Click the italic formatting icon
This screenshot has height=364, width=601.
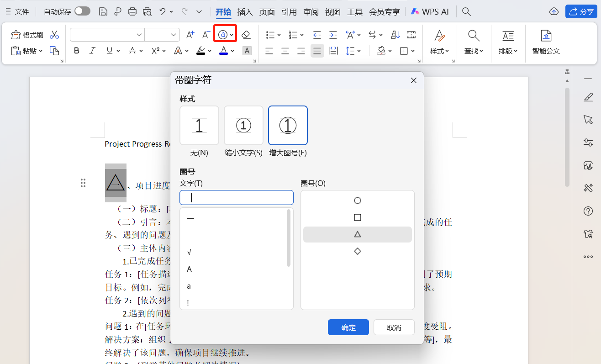pos(92,51)
